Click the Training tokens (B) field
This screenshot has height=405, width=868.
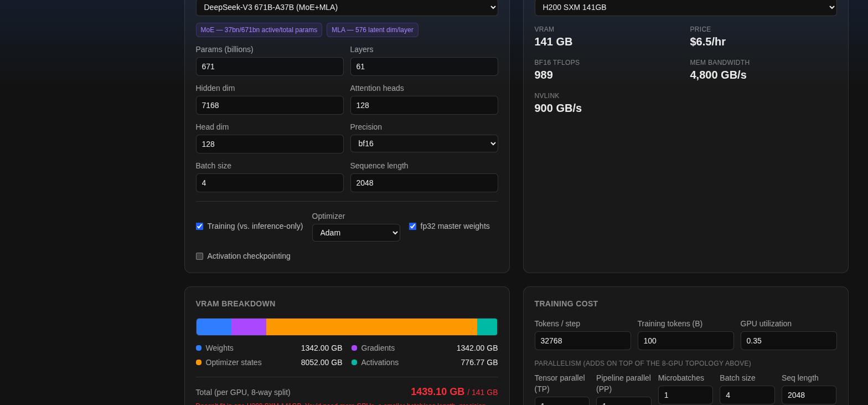tap(685, 341)
